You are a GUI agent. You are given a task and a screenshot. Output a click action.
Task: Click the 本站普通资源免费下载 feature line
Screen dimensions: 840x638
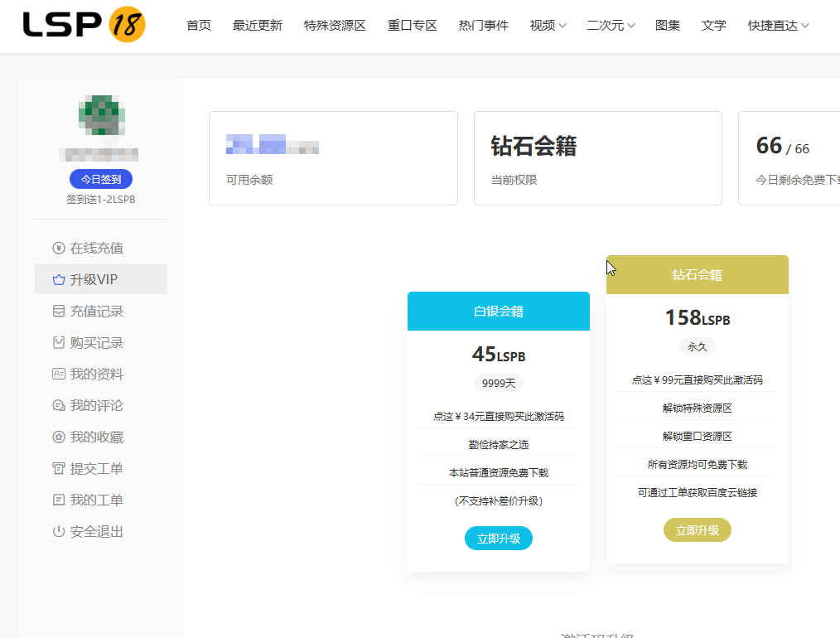point(498,472)
